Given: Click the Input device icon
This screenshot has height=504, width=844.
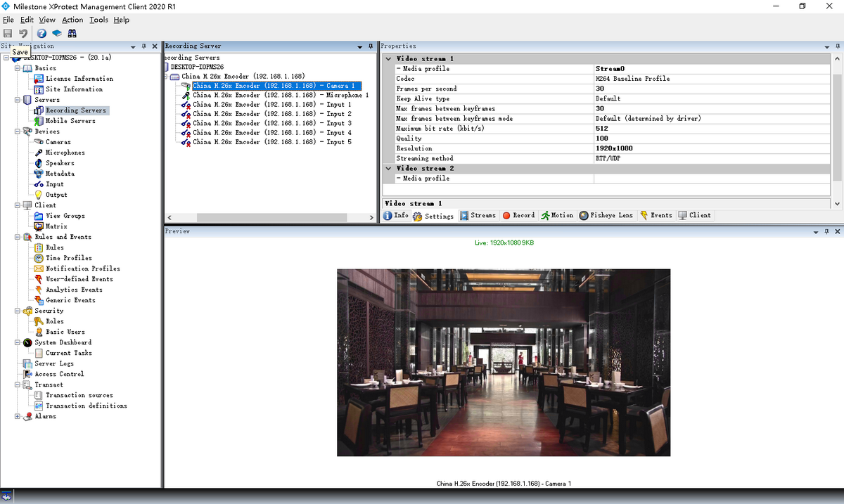Looking at the screenshot, I should pyautogui.click(x=39, y=184).
